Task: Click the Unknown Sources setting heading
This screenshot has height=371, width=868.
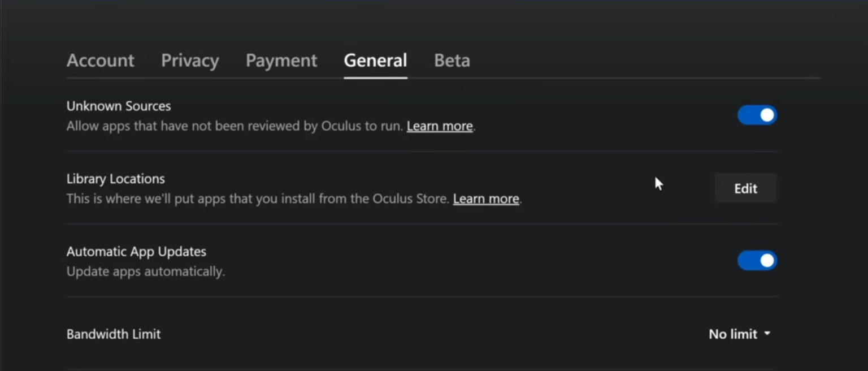Action: pos(119,106)
